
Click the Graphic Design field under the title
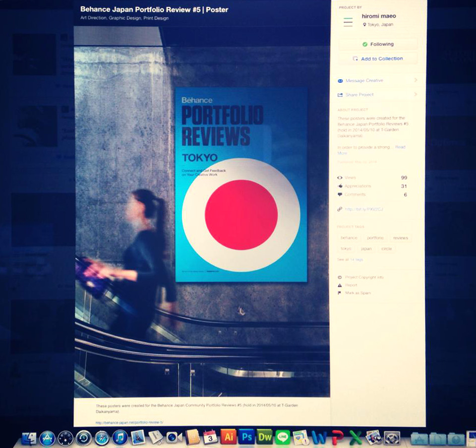(x=125, y=18)
